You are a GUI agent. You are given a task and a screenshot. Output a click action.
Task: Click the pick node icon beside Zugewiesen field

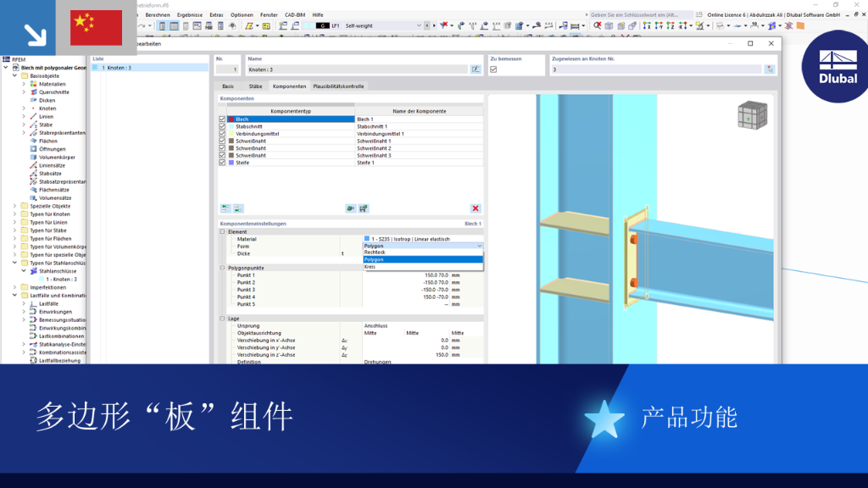pyautogui.click(x=770, y=69)
